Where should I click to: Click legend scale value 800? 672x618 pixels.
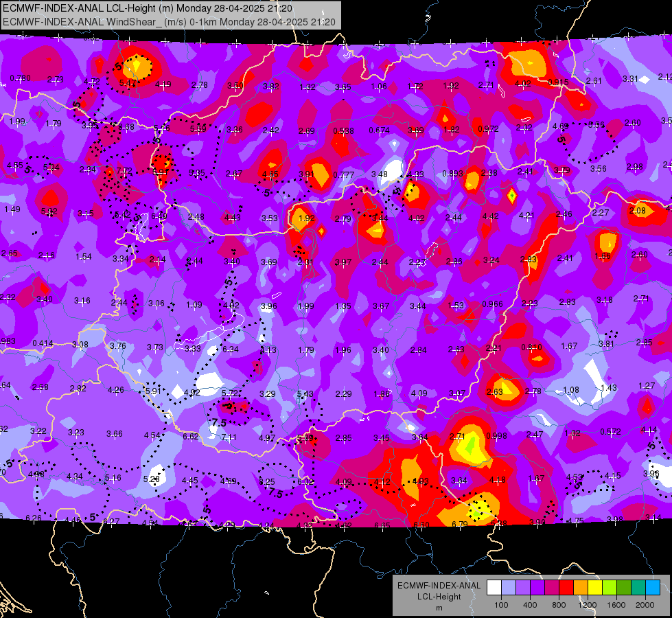pos(559,605)
